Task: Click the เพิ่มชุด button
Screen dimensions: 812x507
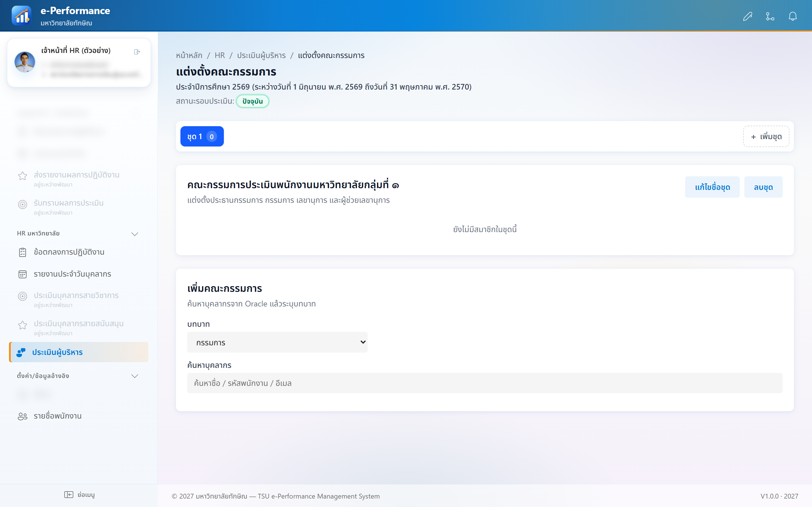Action: (766, 137)
